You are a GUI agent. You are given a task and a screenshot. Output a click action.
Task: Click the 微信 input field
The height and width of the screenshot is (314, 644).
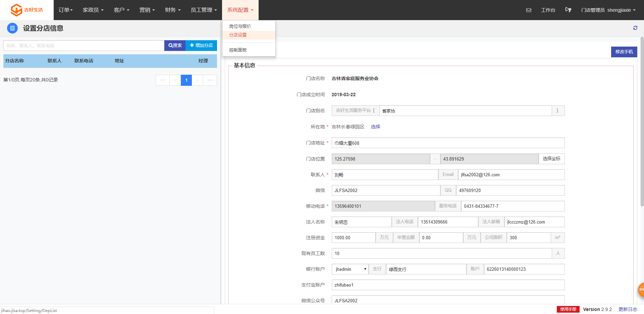pos(386,190)
